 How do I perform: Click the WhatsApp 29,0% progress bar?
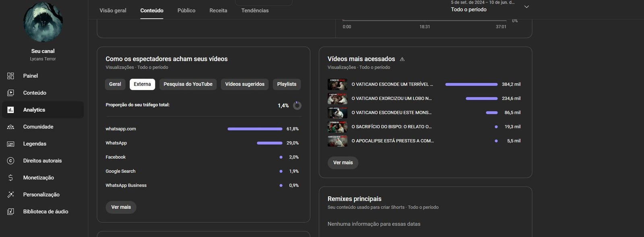click(270, 143)
